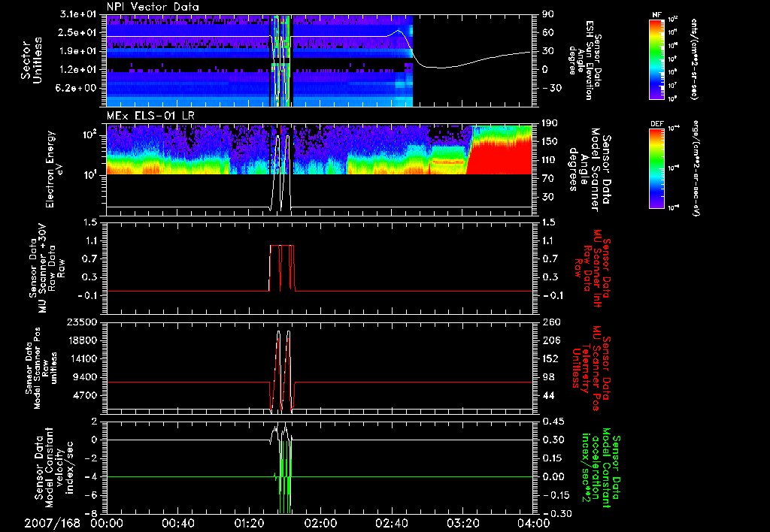Click the "260" telemetry tick label
Viewport: 770px width, 532px height.
(550, 322)
